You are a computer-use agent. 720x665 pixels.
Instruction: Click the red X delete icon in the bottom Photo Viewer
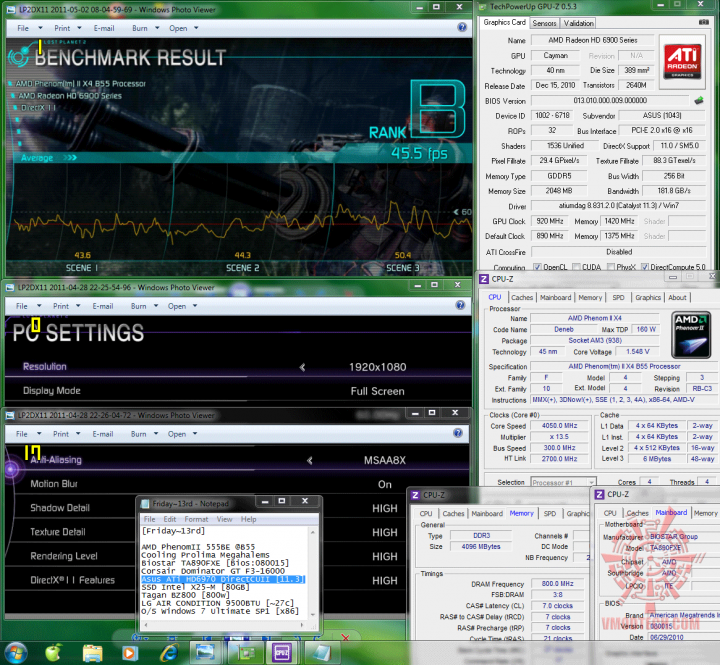[345, 637]
